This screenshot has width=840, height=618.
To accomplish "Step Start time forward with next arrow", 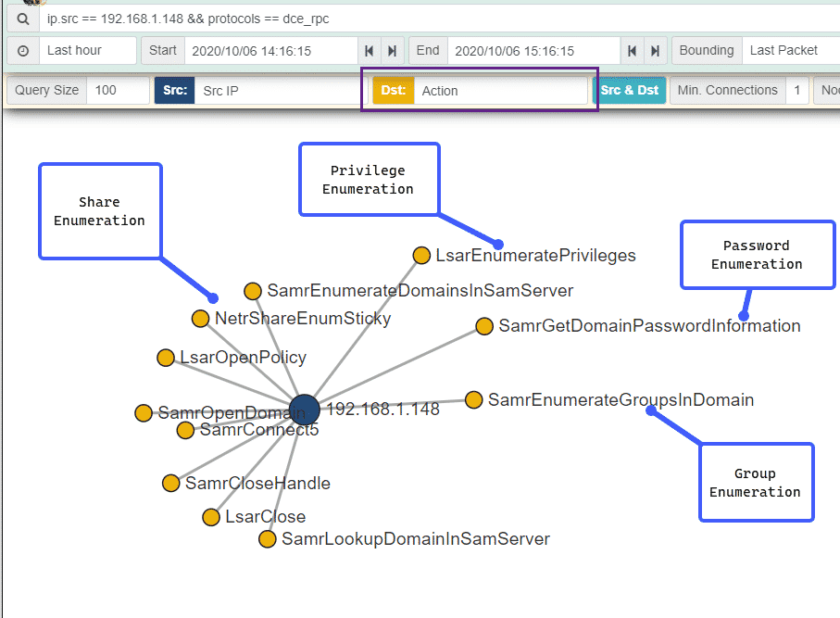I will 392,51.
